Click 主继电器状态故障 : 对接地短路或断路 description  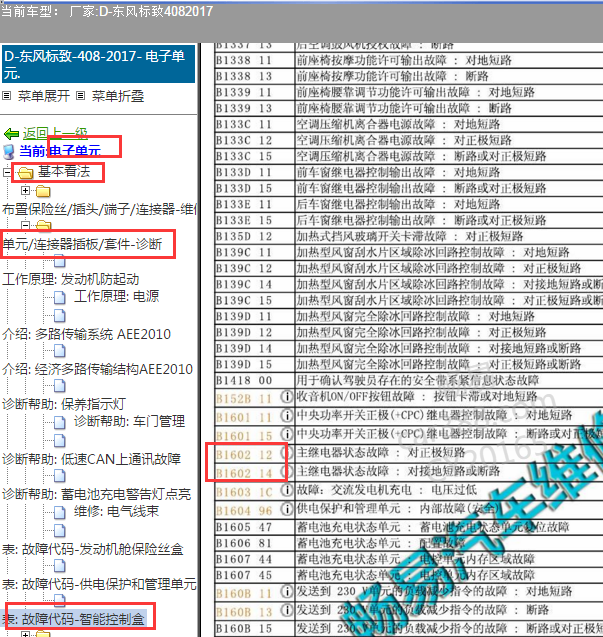398,471
